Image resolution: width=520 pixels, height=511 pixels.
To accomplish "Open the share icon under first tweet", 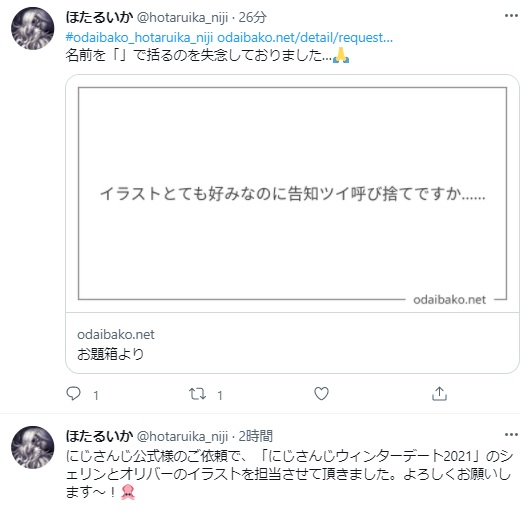I will coord(439,393).
